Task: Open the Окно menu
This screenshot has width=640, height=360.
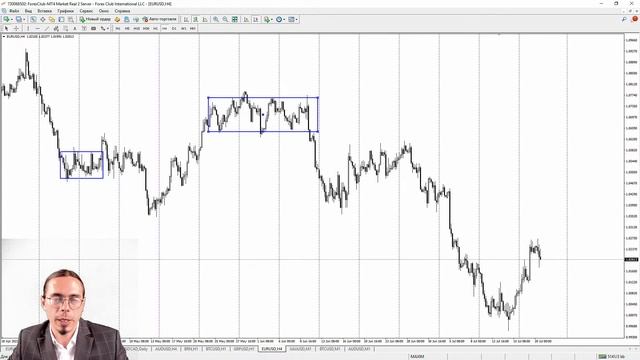Action: (104, 11)
